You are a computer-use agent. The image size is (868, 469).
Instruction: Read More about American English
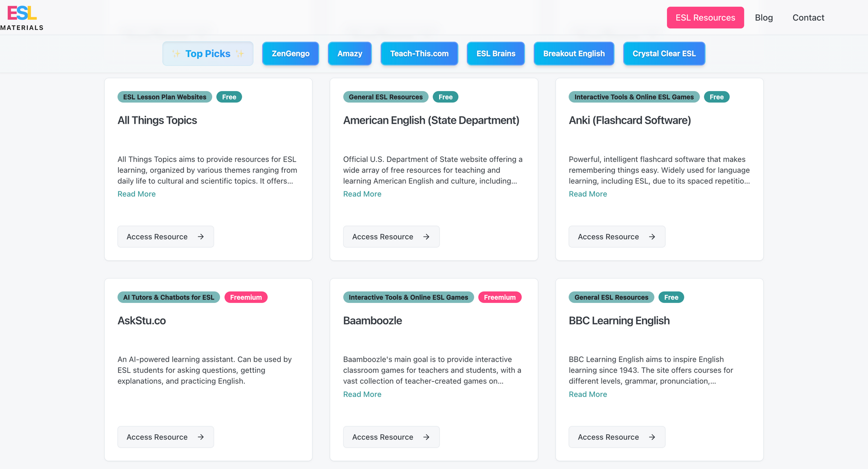point(362,194)
